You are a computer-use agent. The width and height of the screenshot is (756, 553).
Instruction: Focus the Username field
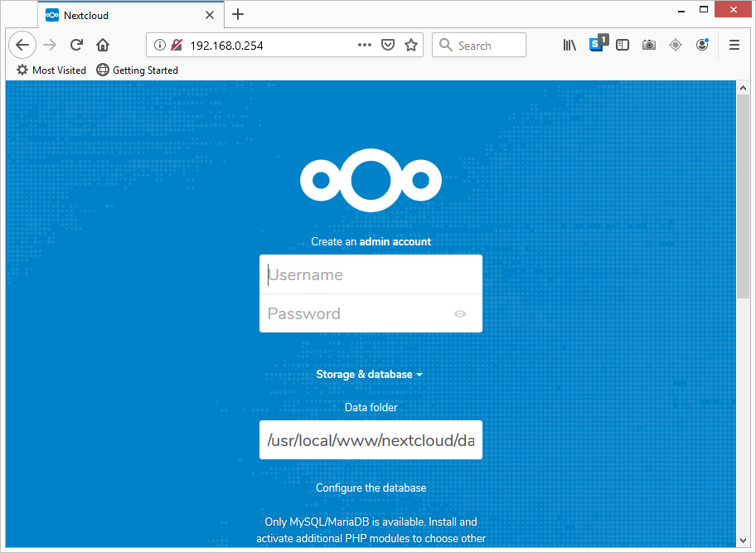371,274
